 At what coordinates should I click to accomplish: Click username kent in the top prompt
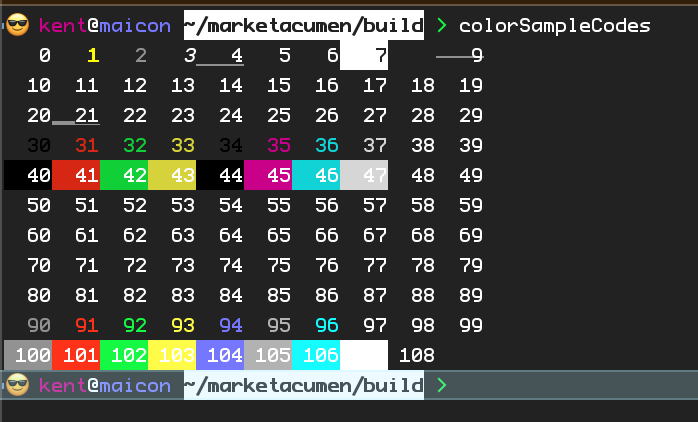pyautogui.click(x=63, y=25)
